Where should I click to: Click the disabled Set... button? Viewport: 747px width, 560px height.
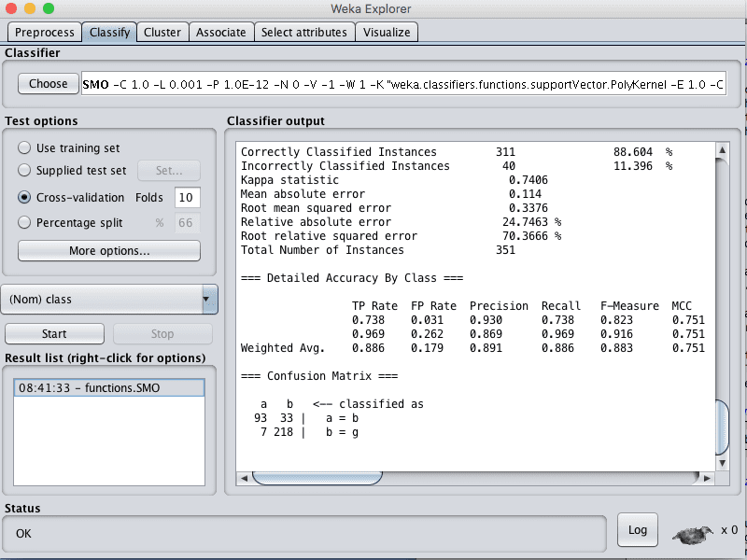click(169, 171)
